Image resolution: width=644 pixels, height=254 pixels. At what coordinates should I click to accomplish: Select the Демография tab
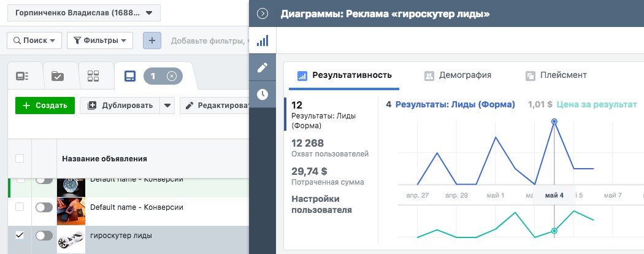[458, 75]
